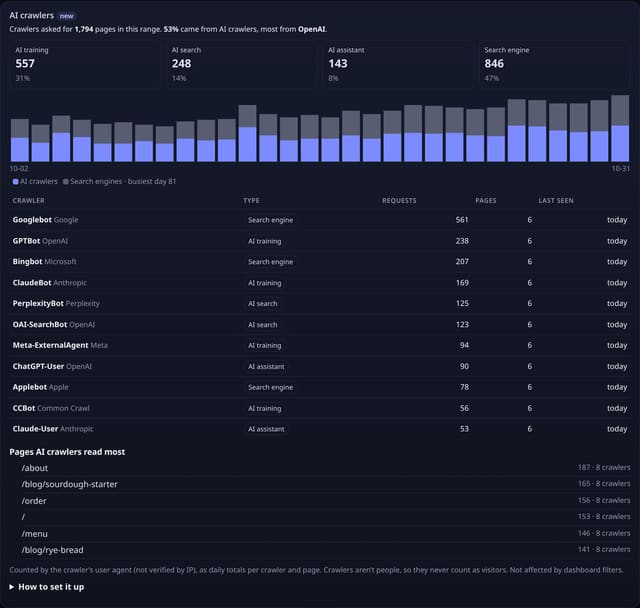The image size is (640, 608).
Task: Click the Search engines legend color swatch
Action: coord(66,182)
